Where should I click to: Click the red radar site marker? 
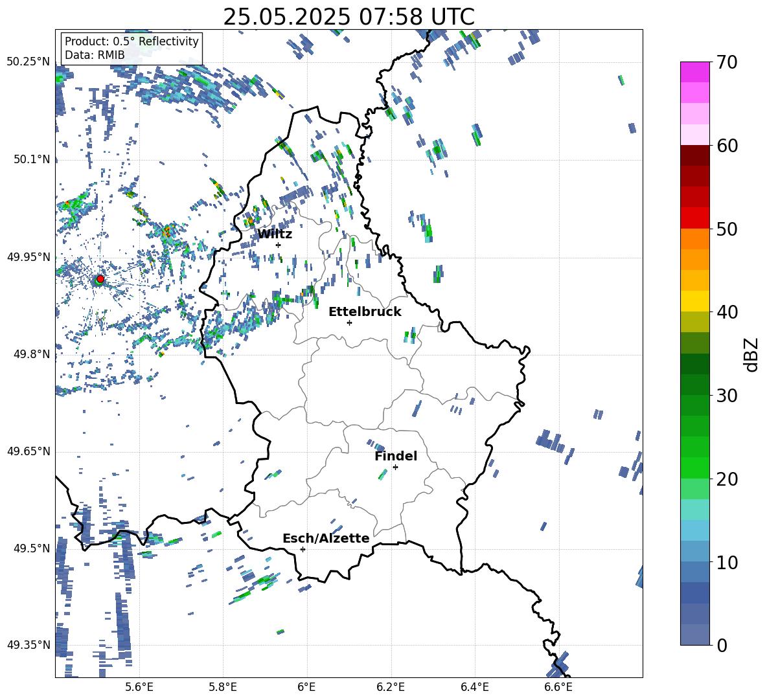100,278
